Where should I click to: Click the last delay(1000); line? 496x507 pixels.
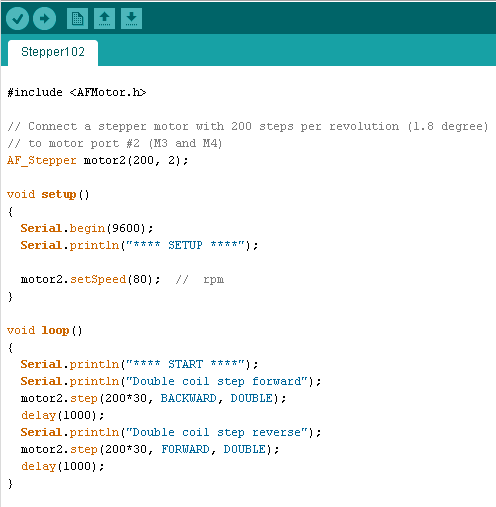62,466
